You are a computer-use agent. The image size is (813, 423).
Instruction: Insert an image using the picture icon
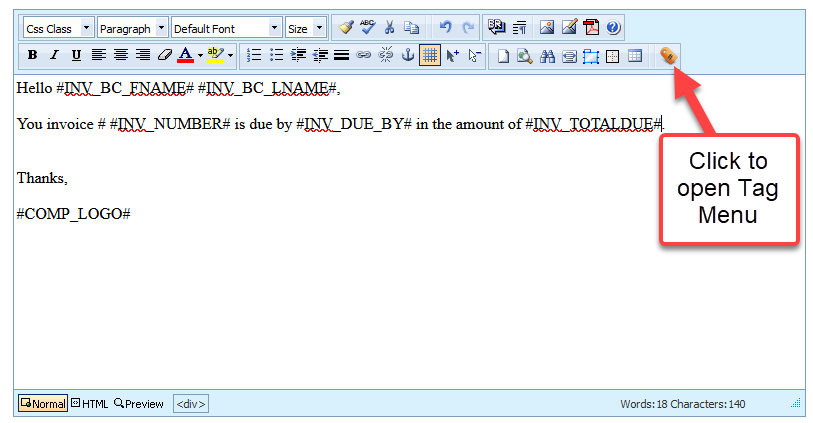(x=546, y=28)
